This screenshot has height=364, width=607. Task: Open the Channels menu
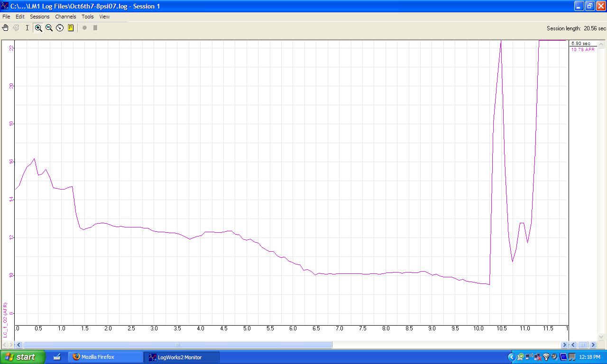[65, 17]
